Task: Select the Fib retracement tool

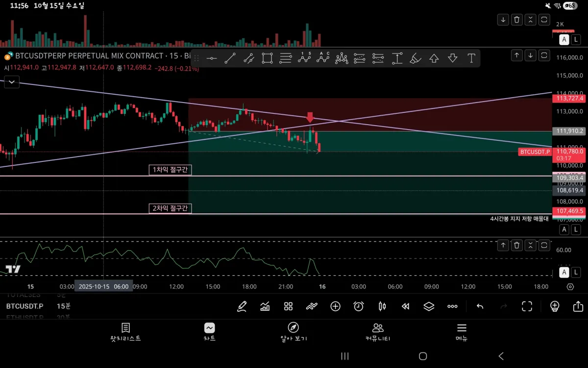Action: [286, 58]
